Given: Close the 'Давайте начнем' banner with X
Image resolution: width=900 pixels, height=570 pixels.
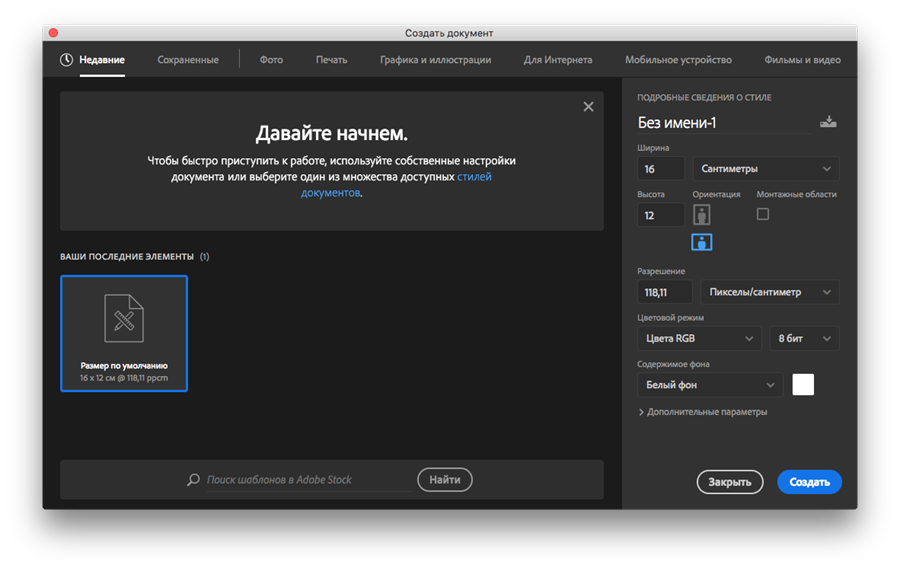Looking at the screenshot, I should 588,107.
